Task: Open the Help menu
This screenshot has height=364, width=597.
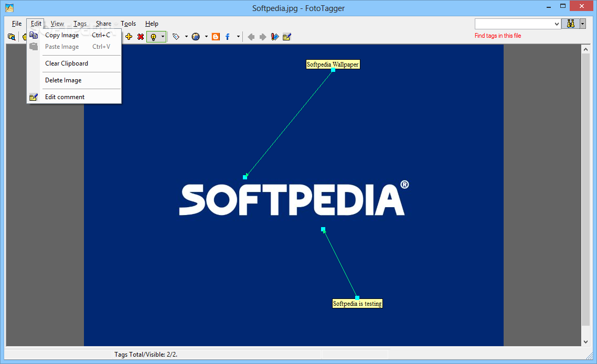Action: click(152, 24)
